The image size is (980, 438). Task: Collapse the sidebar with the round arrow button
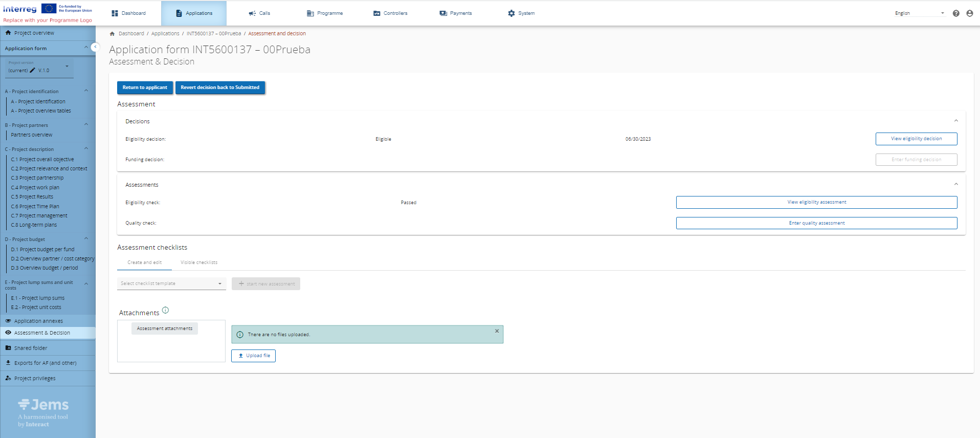click(x=95, y=47)
